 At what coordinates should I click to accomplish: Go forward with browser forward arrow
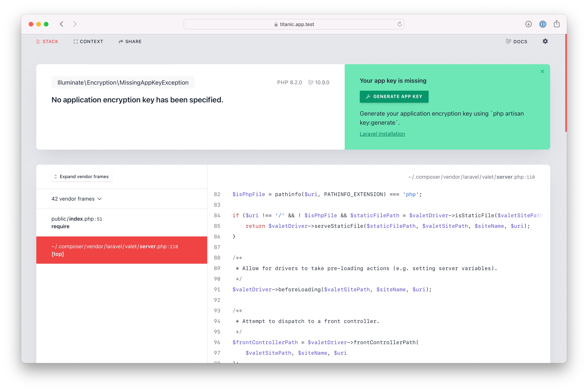pos(75,24)
